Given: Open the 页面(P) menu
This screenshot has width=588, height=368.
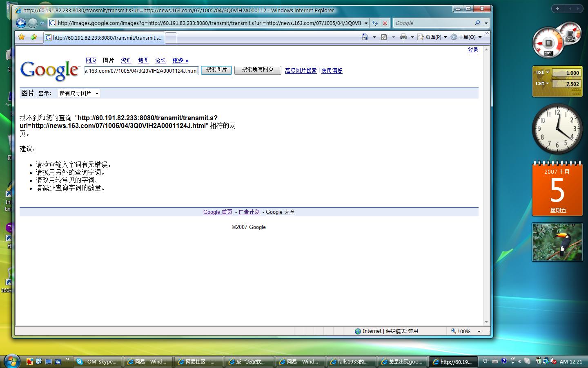Looking at the screenshot, I should coord(432,37).
